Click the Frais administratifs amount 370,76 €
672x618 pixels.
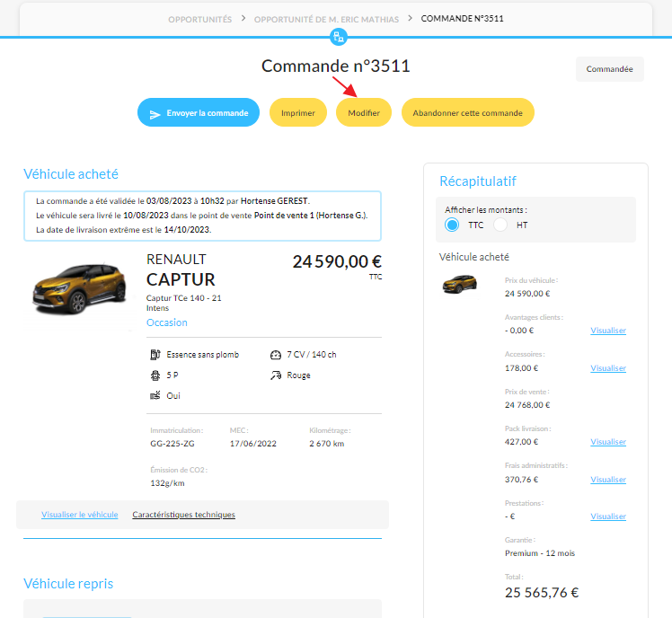pyautogui.click(x=521, y=480)
